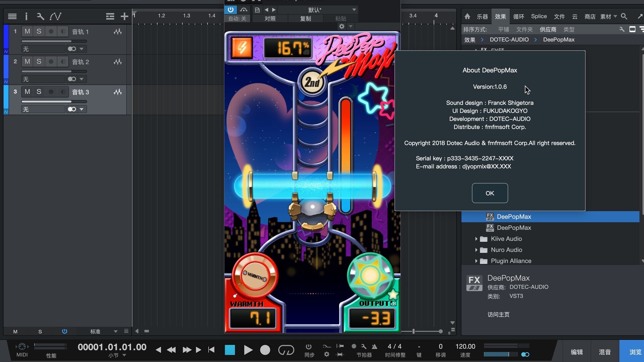Screen dimensions: 644x362
Task: Solo track 音轨 2
Action: [39, 62]
